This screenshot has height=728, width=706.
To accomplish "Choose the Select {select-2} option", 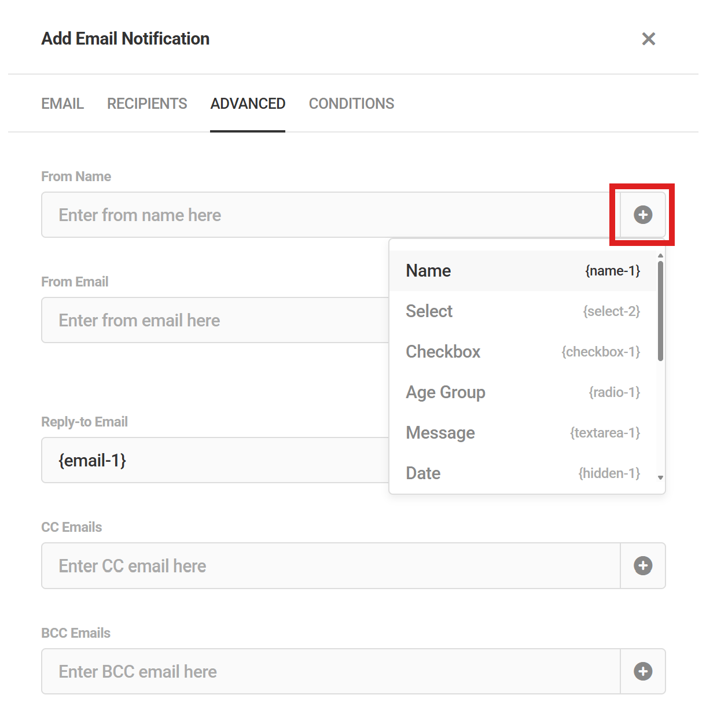I will coord(523,311).
